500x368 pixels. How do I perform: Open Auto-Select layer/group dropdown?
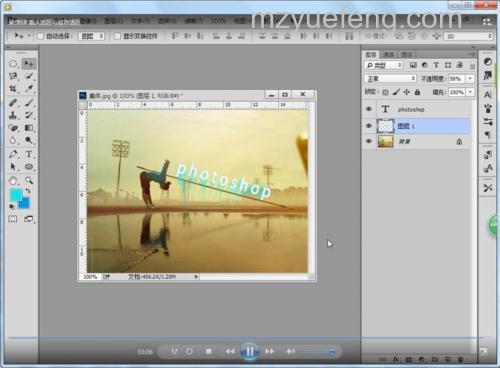[x=91, y=36]
